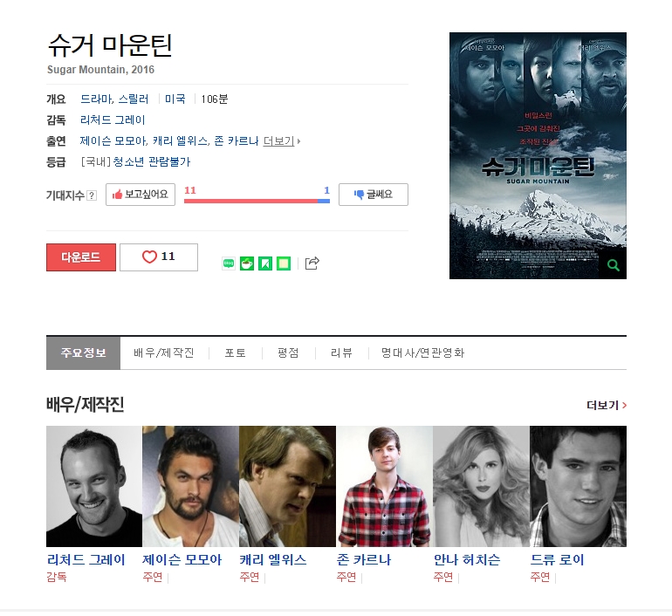Click the magnifier icon on movie poster
Viewport: 672px width, 616px height.
614,265
